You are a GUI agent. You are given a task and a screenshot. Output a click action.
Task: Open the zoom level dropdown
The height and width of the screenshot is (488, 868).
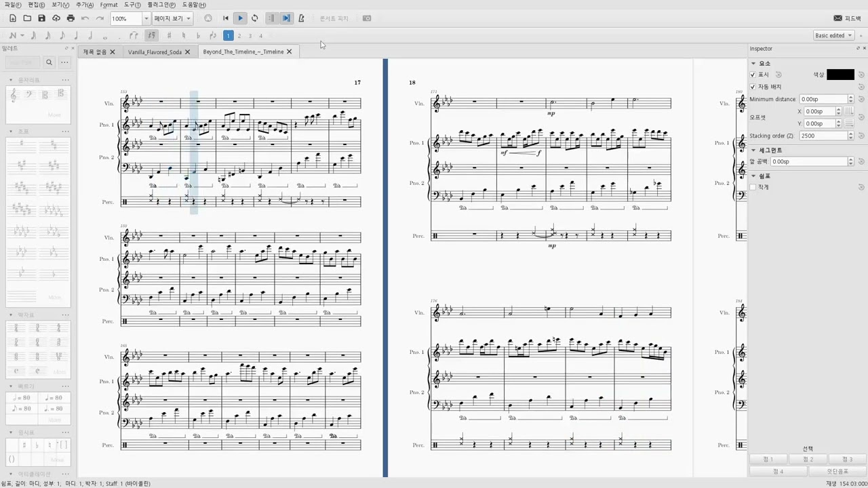(x=146, y=18)
